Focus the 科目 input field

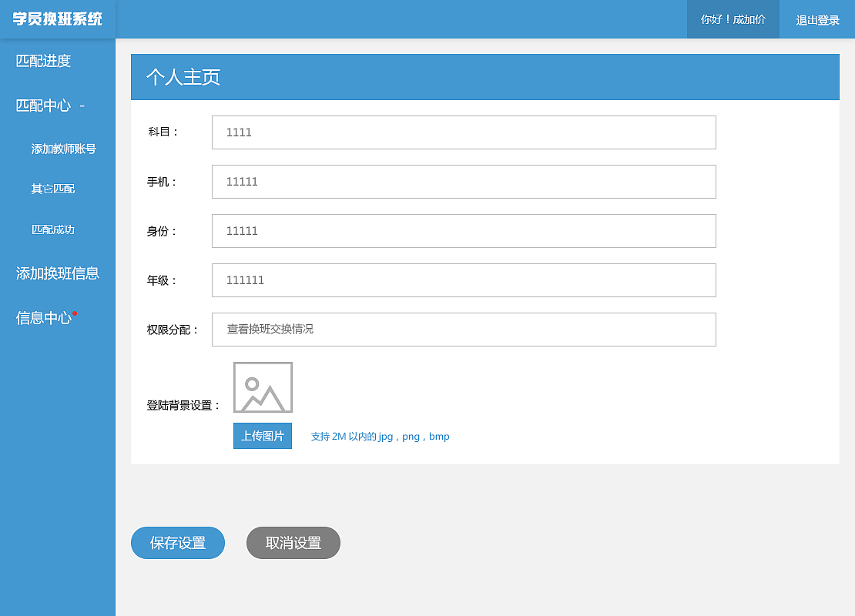(464, 132)
